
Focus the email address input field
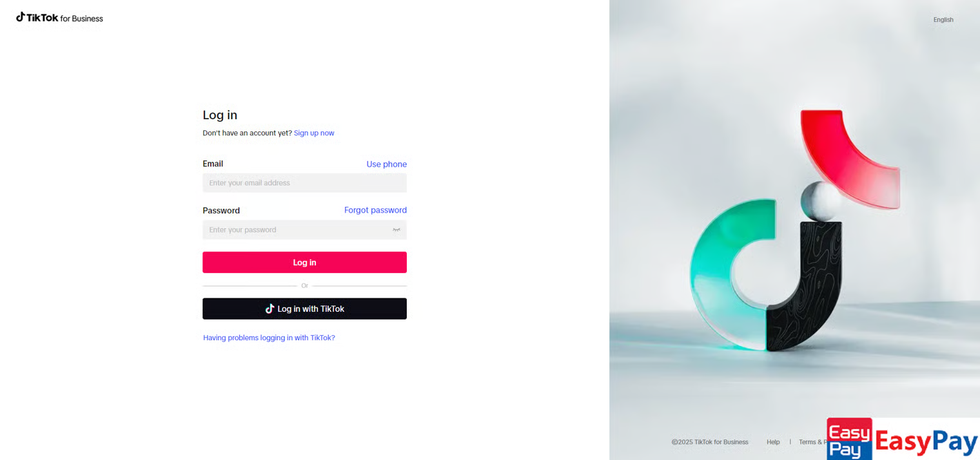click(304, 183)
